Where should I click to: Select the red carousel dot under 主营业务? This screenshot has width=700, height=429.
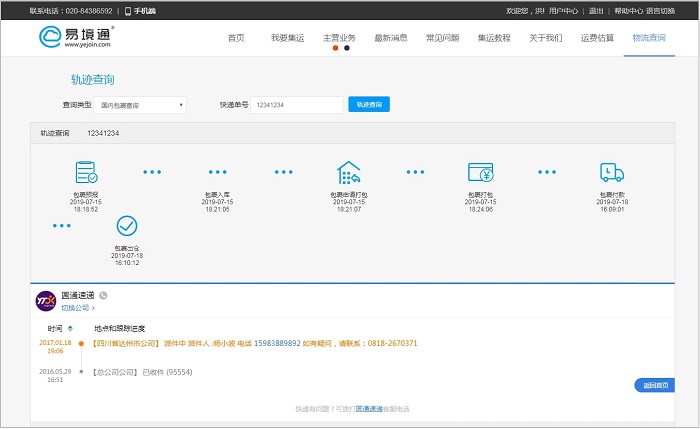coord(335,48)
